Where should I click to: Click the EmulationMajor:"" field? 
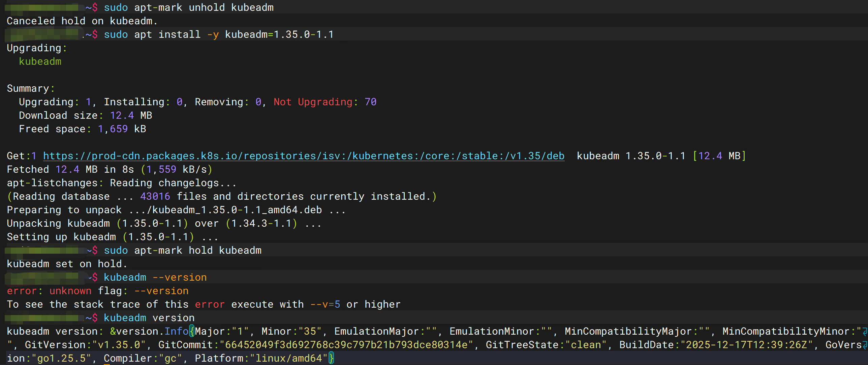tap(385, 331)
